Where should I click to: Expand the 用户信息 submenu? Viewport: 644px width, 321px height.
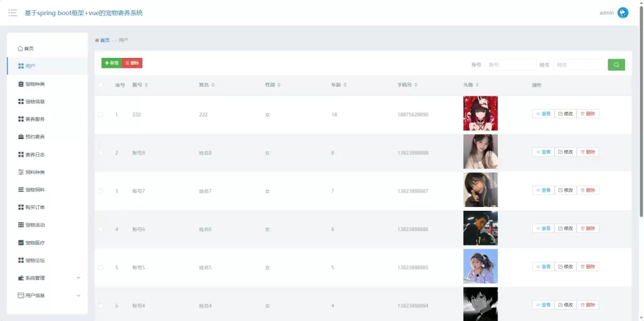[x=48, y=295]
